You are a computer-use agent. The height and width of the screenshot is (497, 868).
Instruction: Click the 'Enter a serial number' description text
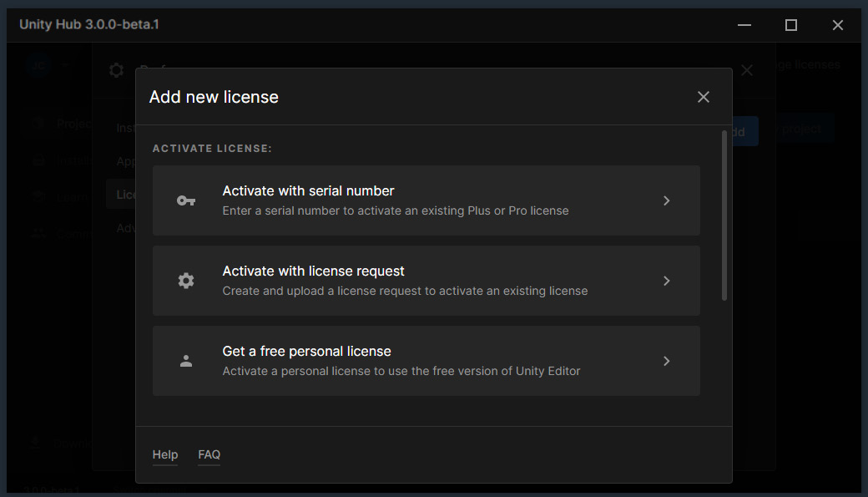point(396,211)
